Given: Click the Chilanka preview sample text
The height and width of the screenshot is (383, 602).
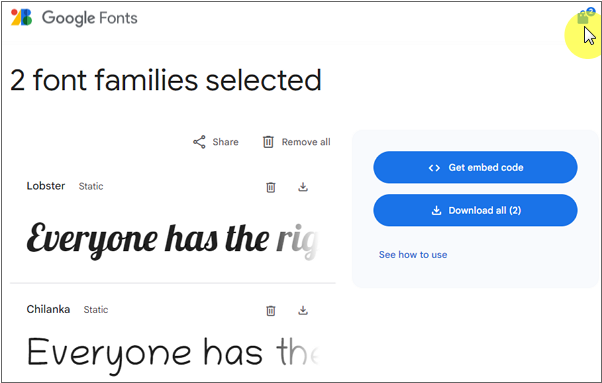Looking at the screenshot, I should [x=172, y=353].
